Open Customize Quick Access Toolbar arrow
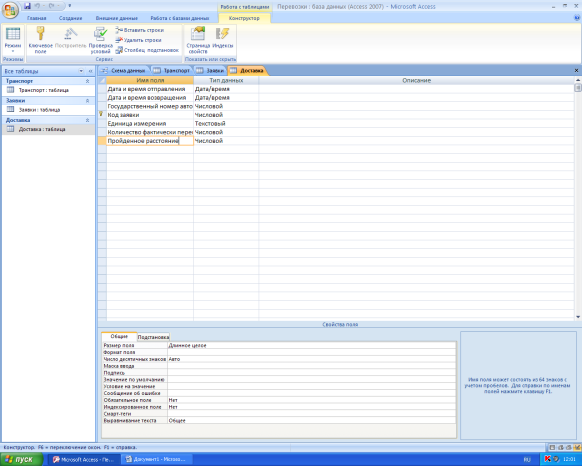The width and height of the screenshot is (582, 466). click(x=69, y=6)
